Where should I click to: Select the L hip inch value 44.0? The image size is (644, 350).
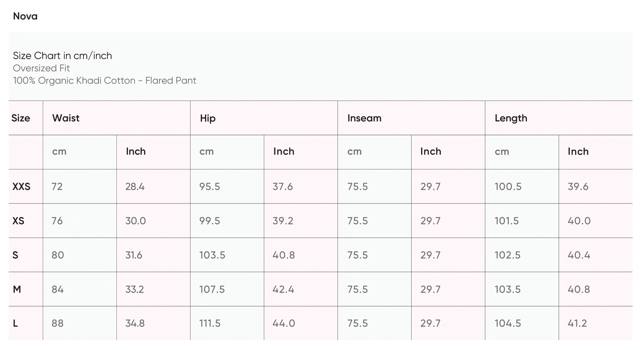283,324
